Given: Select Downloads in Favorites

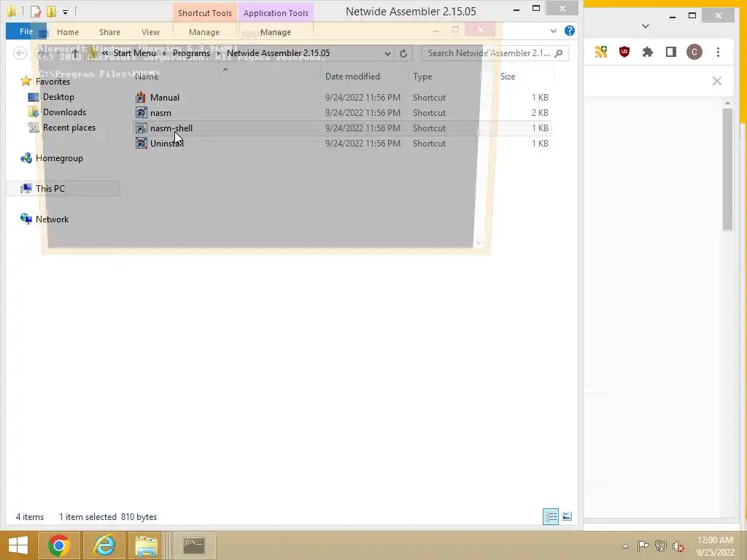Looking at the screenshot, I should click(64, 112).
